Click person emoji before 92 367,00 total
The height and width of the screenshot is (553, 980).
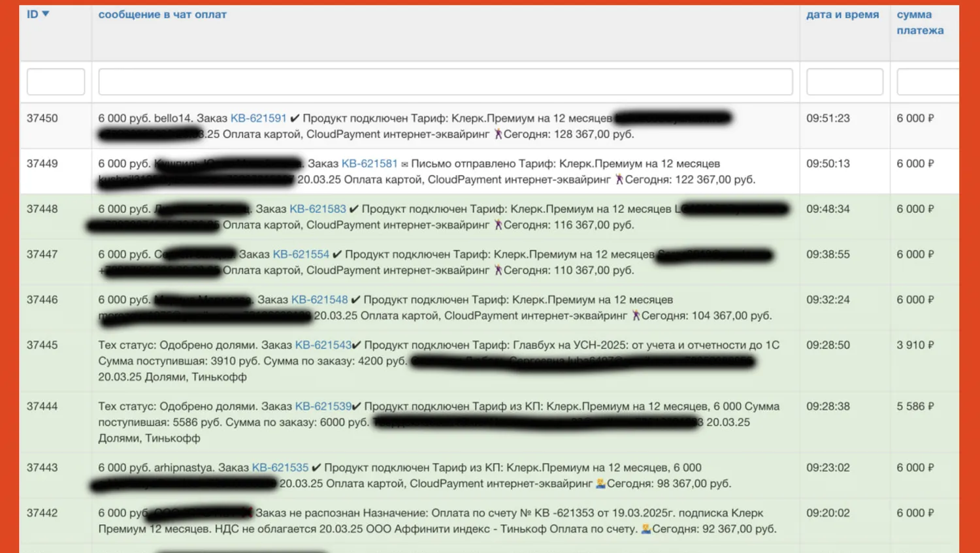click(x=645, y=529)
